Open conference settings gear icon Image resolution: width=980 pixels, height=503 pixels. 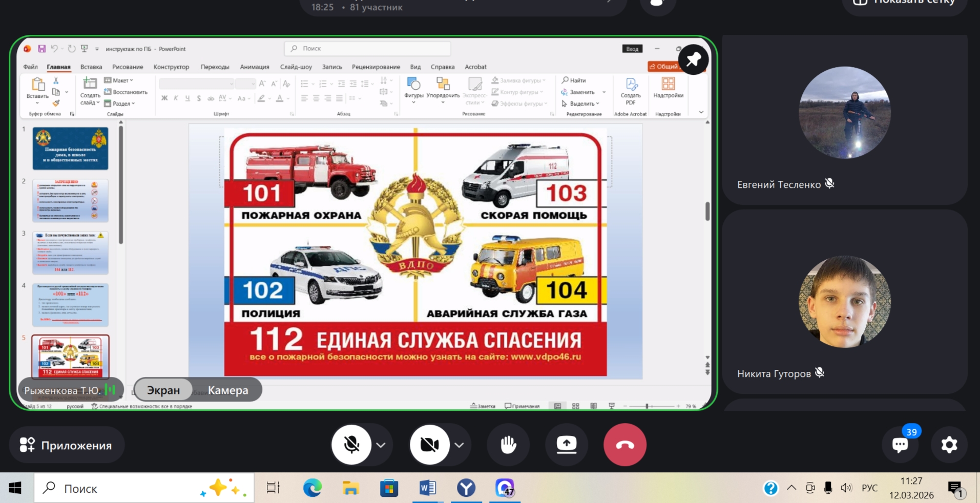(949, 445)
